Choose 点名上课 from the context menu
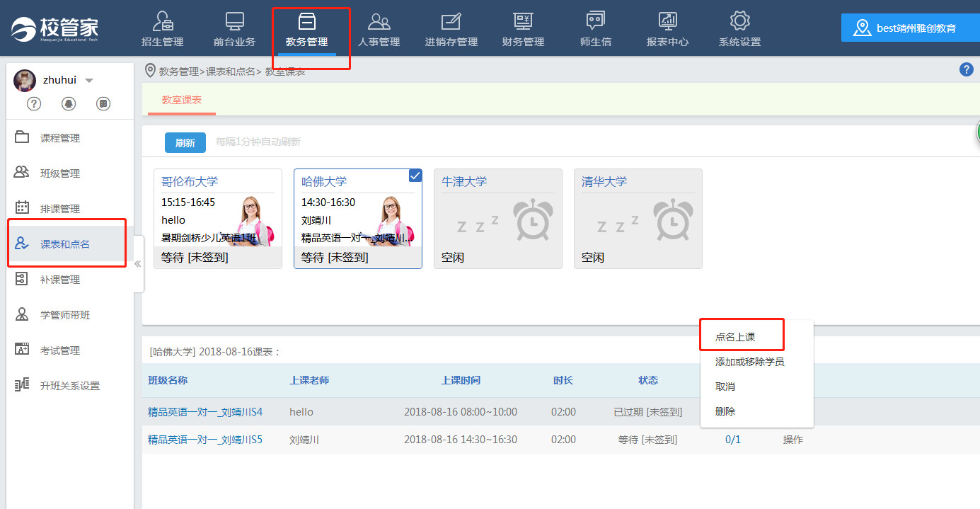Screen dimensions: 980x509 tap(735, 337)
